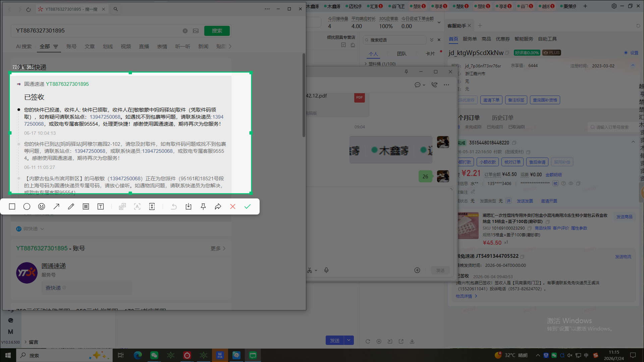The image size is (644, 362).
Task: Collapse order 3515448018448220 details
Action: 633,142
